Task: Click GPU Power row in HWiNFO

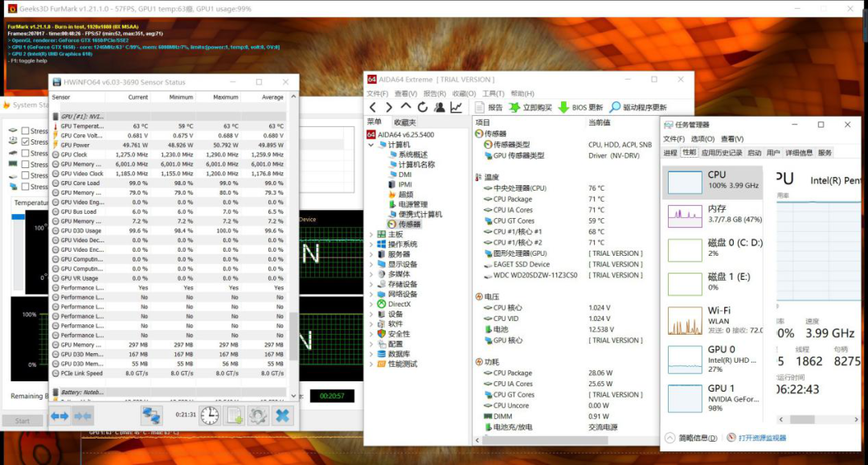Action: coord(169,145)
